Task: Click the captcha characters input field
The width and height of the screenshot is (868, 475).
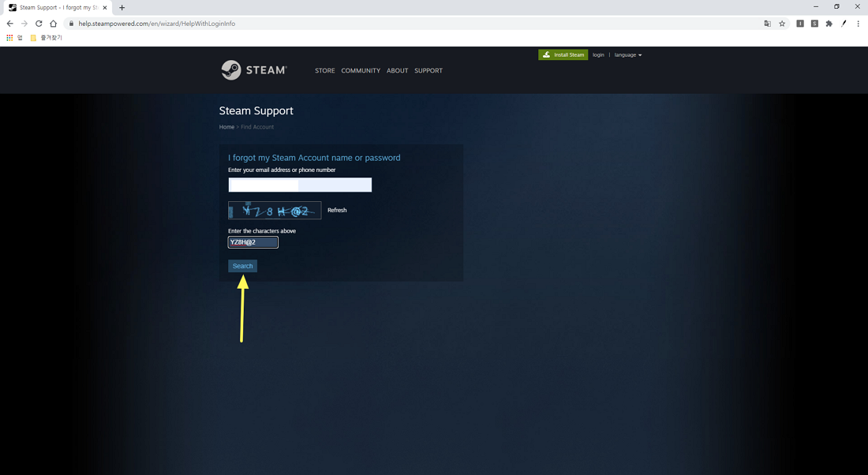Action: 253,242
